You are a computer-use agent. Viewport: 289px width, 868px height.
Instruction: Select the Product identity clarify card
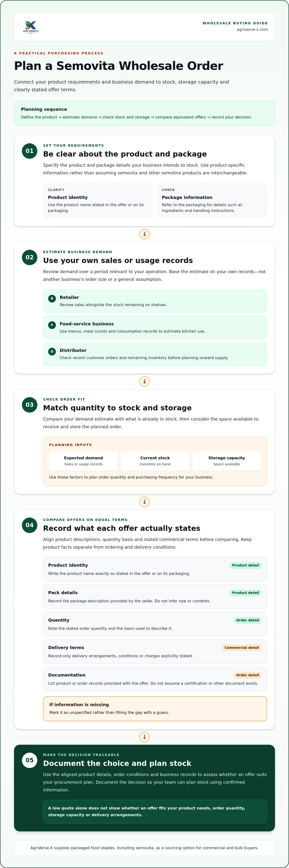(x=98, y=201)
